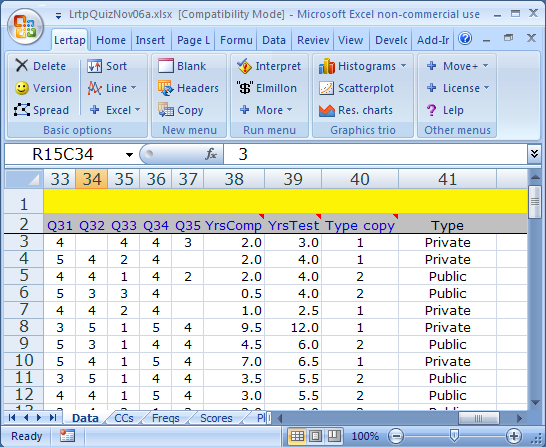The width and height of the screenshot is (546, 447).
Task: Open the License dropdown
Action: (487, 88)
